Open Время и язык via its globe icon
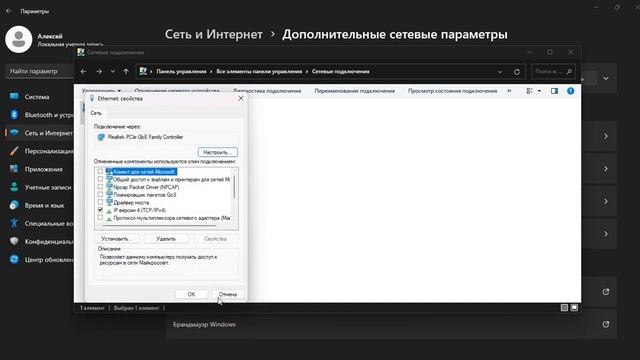640x360 pixels. (14, 205)
